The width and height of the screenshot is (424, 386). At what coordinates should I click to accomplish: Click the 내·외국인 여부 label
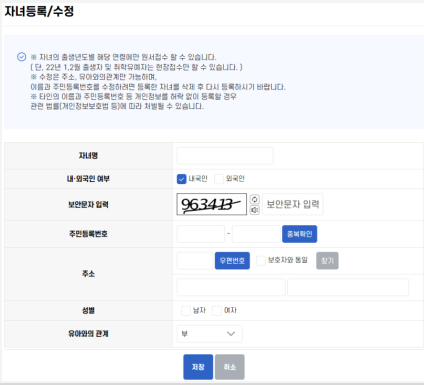pos(88,179)
